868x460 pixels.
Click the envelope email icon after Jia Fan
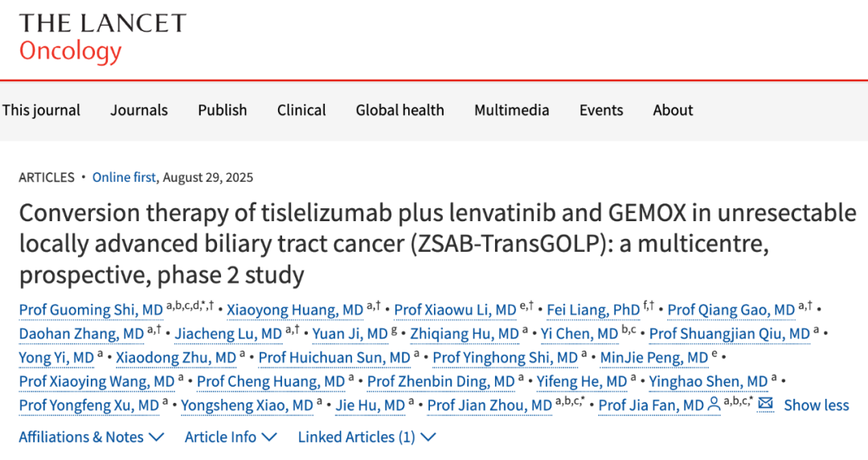point(765,404)
